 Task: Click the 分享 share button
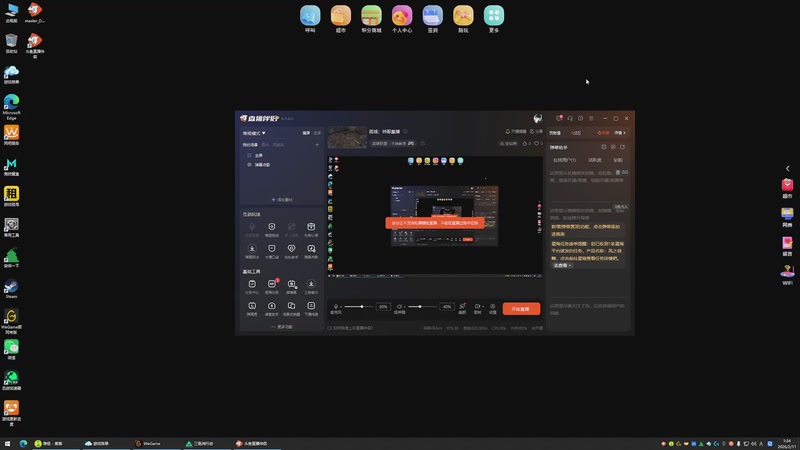[536, 132]
